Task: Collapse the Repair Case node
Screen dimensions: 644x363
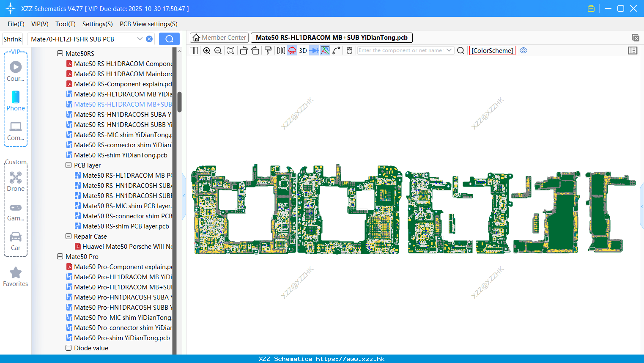Action: coord(69,236)
